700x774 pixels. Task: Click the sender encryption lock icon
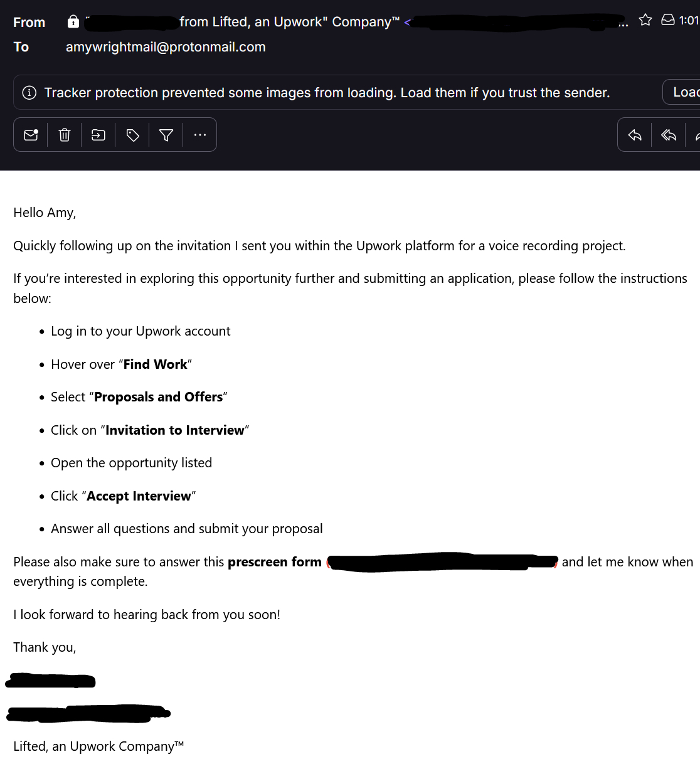coord(73,22)
